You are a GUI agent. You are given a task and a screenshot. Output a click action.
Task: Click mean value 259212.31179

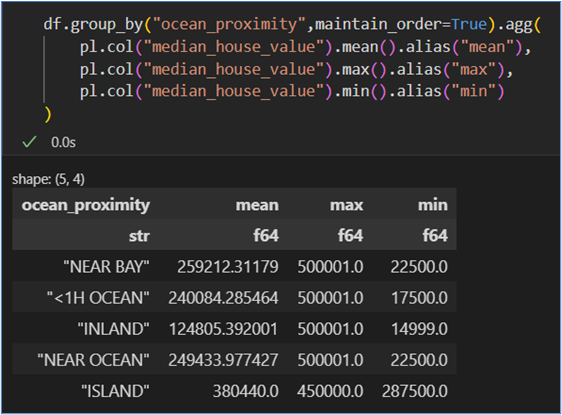228,267
